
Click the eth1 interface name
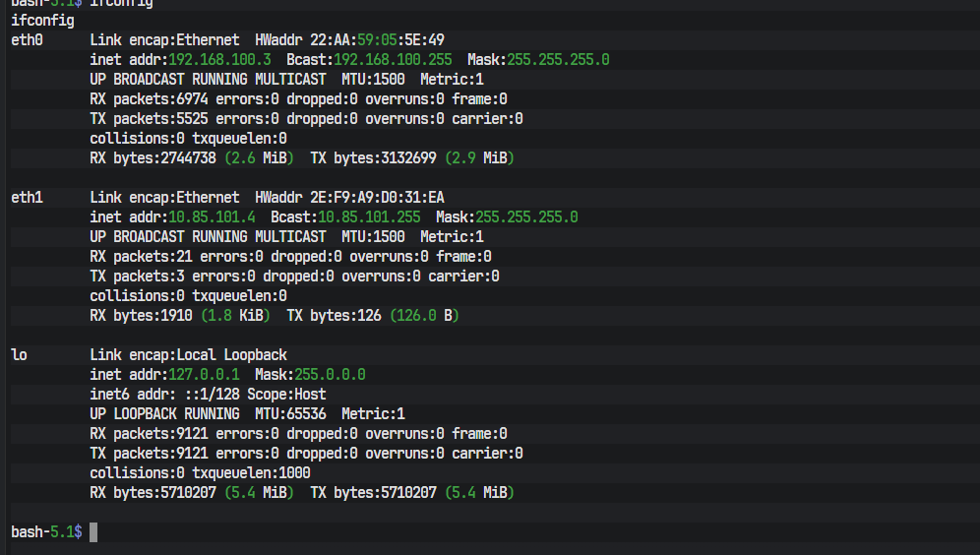(x=27, y=198)
